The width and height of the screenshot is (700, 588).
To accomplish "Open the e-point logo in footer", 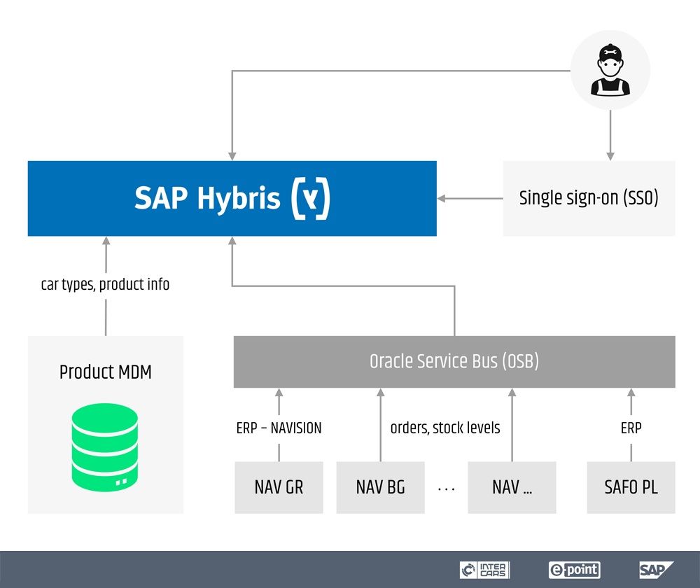I will point(574,570).
